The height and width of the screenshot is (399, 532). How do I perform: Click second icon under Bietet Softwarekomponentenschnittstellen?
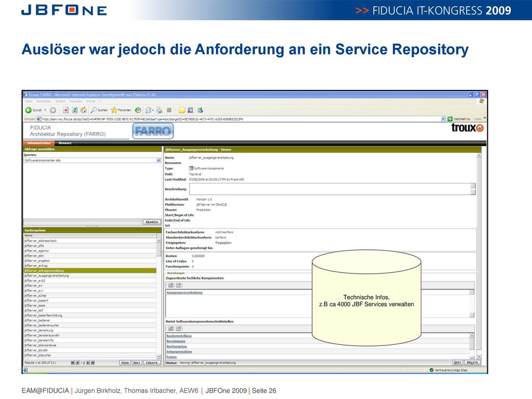[x=179, y=328]
